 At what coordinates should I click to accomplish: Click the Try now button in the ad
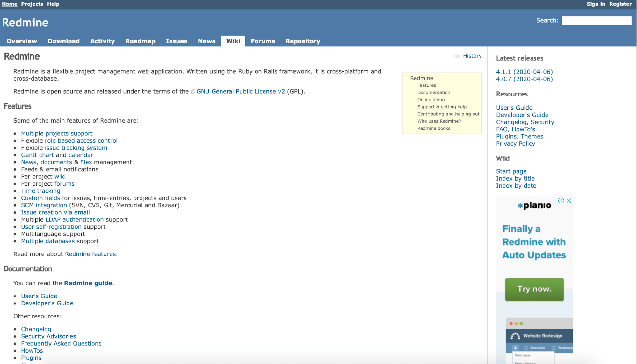coord(534,289)
